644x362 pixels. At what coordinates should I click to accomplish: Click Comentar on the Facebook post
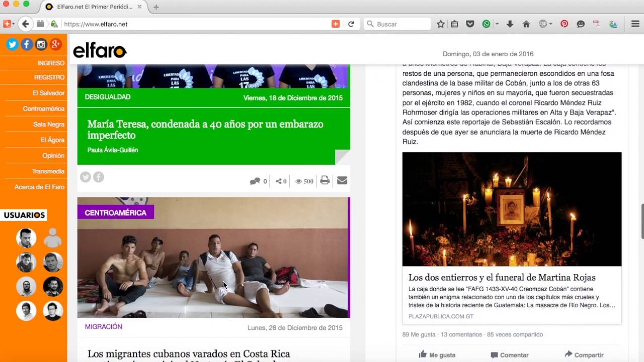click(x=509, y=354)
